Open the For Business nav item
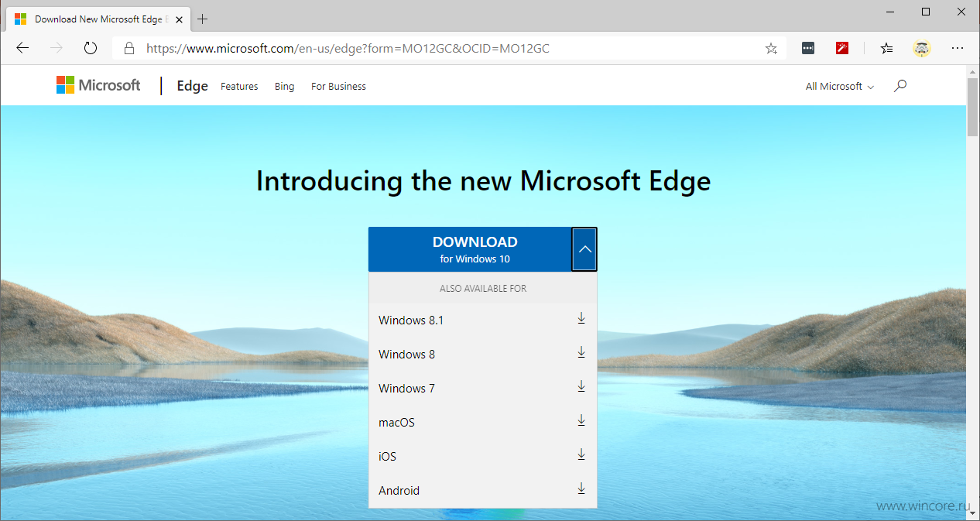Viewport: 980px width, 521px height. coord(338,86)
